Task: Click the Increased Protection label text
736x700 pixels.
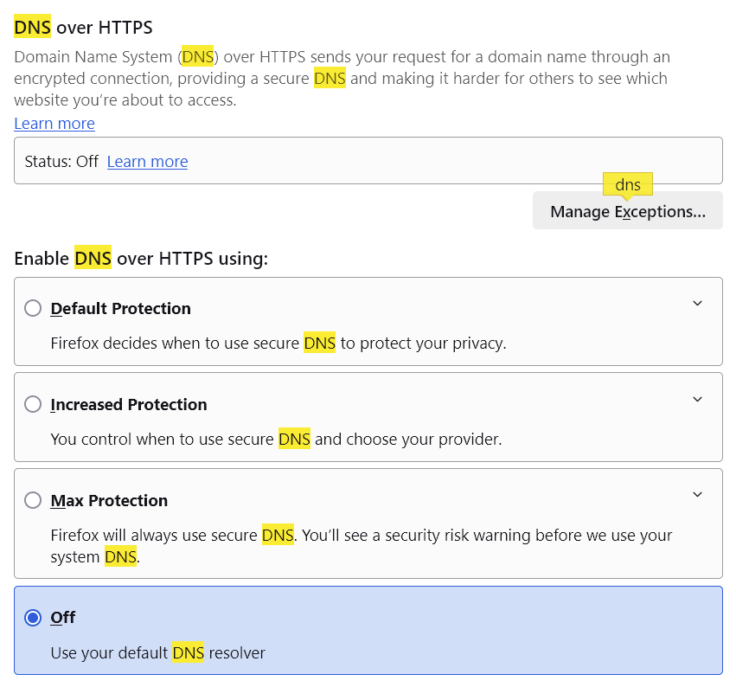Action: pos(129,404)
